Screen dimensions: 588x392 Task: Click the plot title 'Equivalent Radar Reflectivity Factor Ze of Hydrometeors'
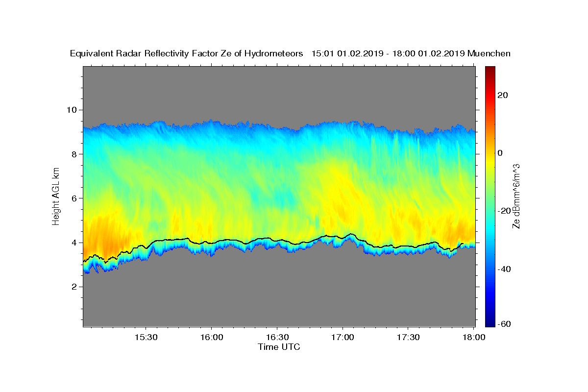[x=186, y=53]
